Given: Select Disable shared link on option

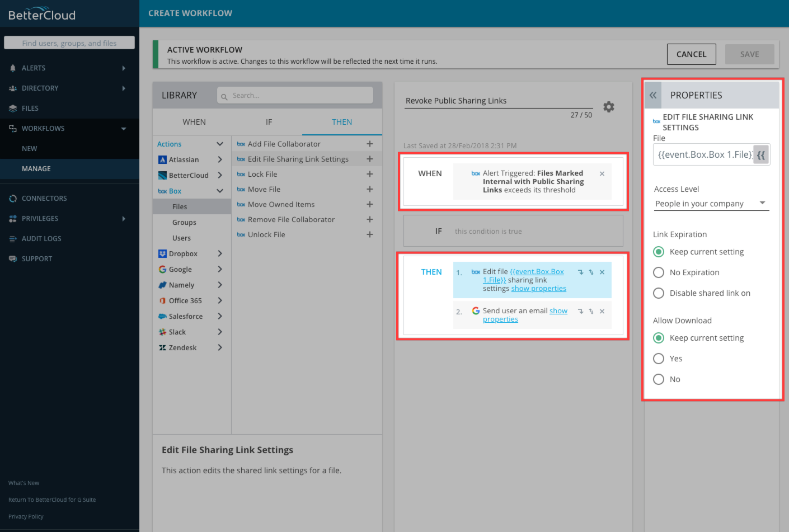Looking at the screenshot, I should coord(659,293).
